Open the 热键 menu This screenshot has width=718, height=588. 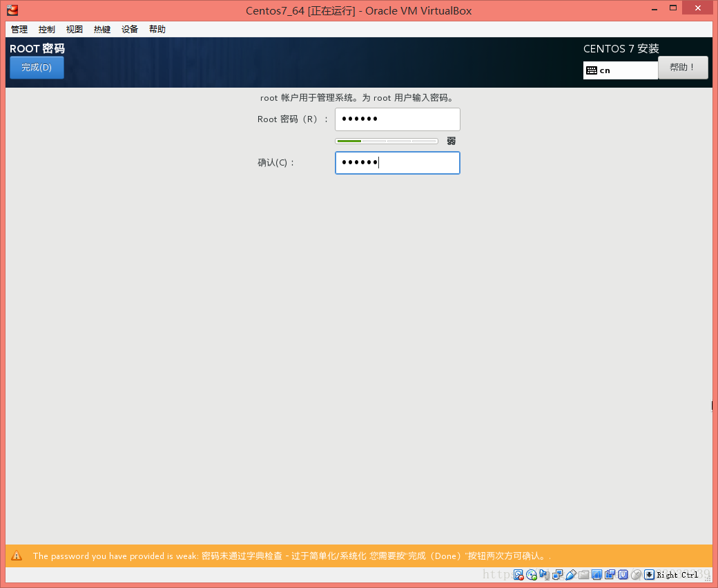click(102, 29)
